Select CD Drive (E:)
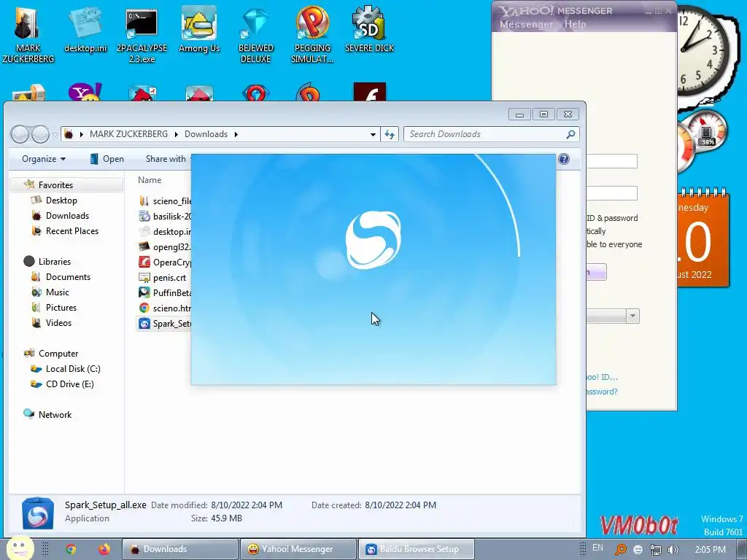747x560 pixels. pyautogui.click(x=69, y=384)
